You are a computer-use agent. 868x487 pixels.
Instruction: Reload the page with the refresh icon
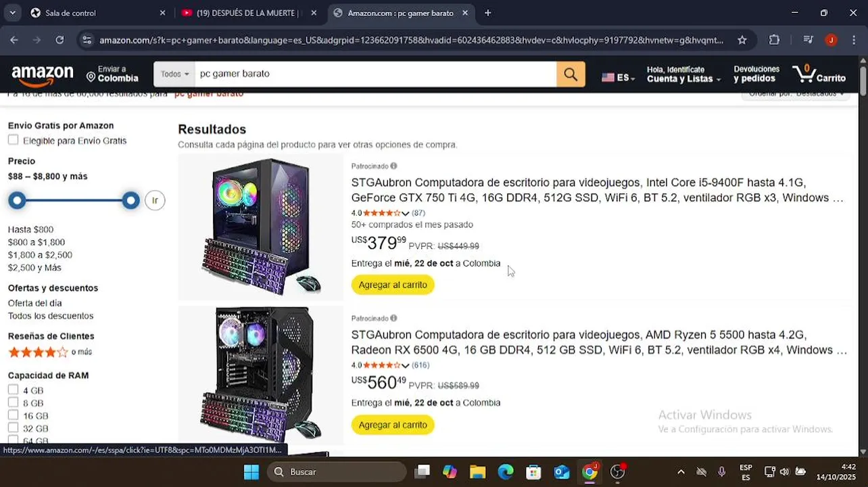click(x=59, y=40)
